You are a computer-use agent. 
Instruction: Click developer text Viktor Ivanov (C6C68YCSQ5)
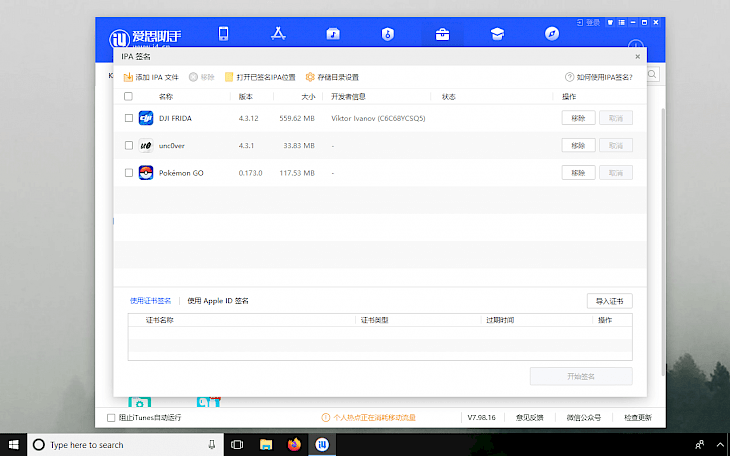coord(378,118)
